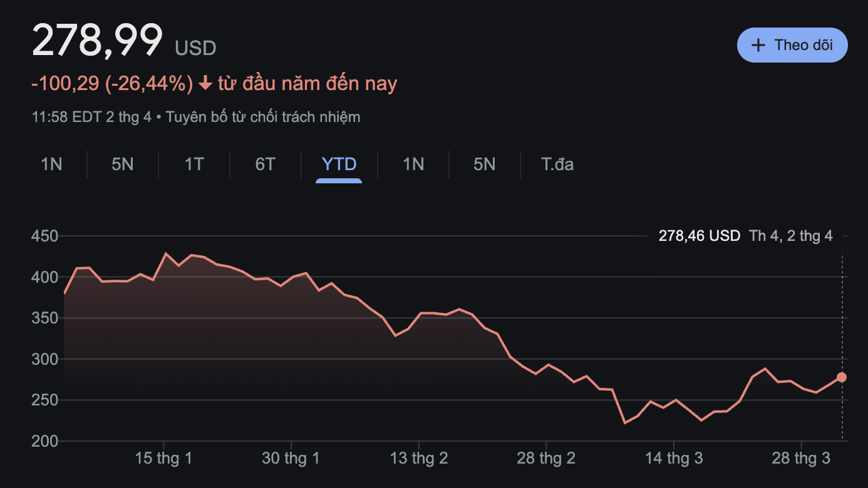Click the down arrow icon beside percentage change
The width and height of the screenshot is (868, 488).
point(205,84)
